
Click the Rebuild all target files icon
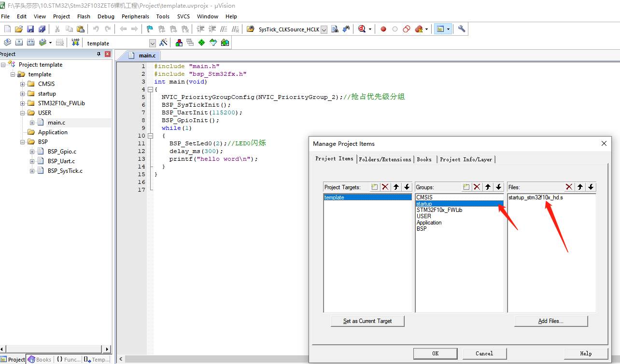(30, 42)
